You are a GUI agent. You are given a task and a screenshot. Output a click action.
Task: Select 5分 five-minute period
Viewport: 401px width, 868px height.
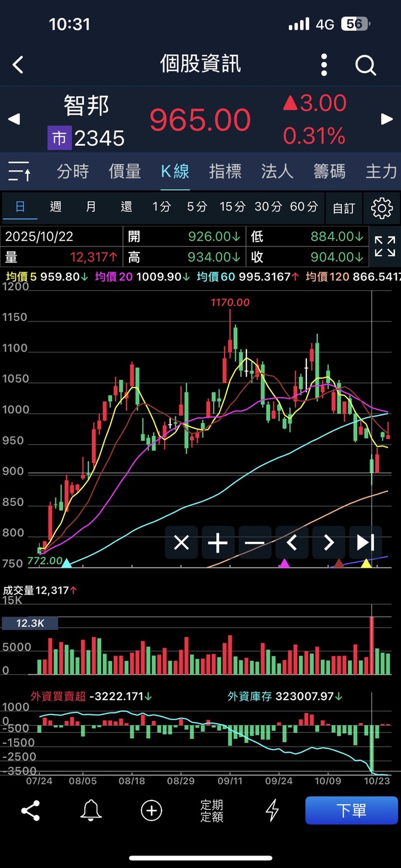pyautogui.click(x=197, y=207)
